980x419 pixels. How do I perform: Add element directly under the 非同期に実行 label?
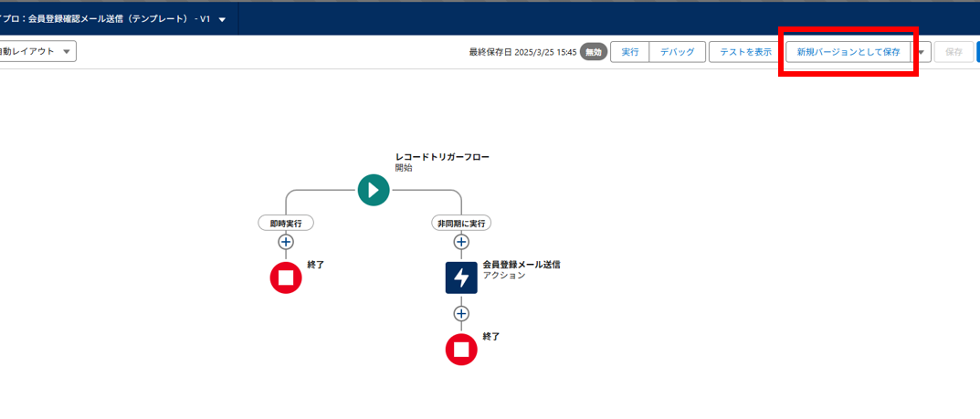coord(461,242)
